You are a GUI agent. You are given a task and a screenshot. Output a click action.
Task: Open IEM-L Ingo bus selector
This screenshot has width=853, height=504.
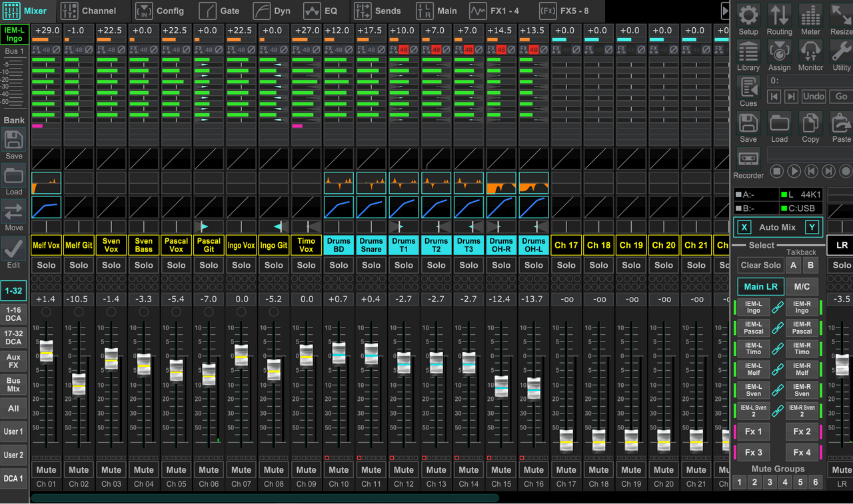[x=14, y=35]
